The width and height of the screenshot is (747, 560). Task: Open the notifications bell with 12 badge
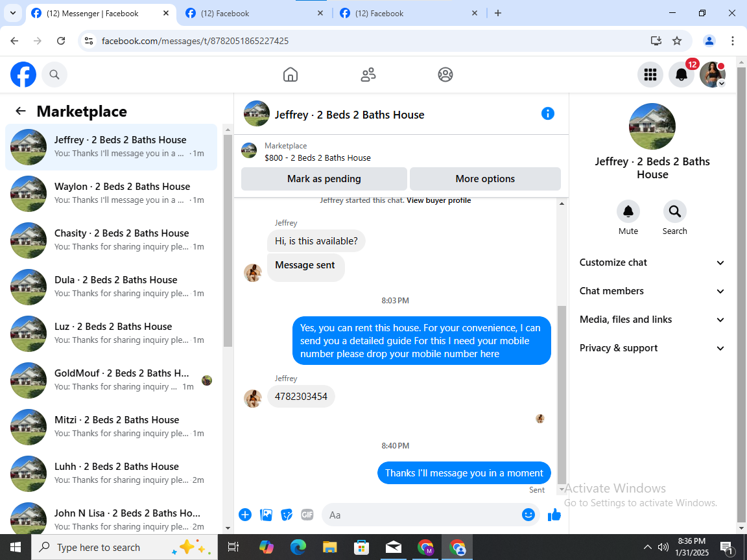click(x=682, y=75)
